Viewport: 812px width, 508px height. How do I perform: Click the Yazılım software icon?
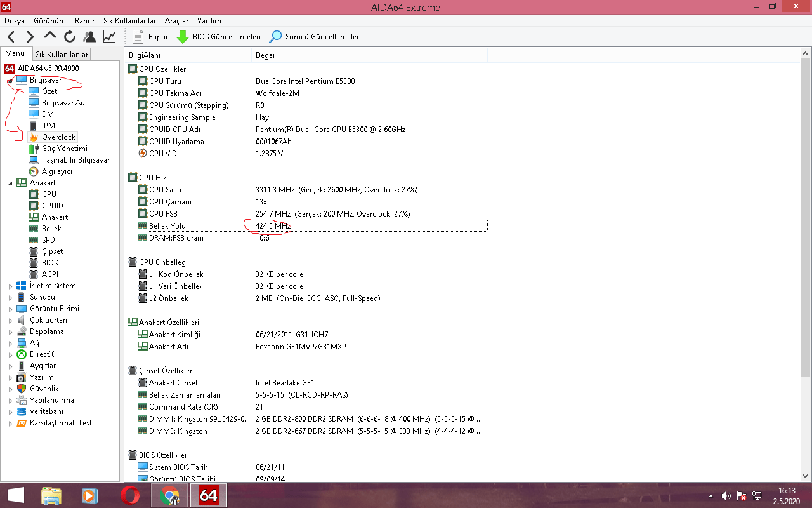coord(22,377)
